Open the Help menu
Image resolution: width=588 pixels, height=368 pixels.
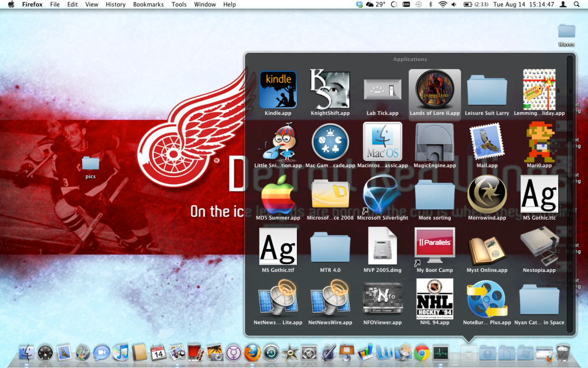click(230, 5)
